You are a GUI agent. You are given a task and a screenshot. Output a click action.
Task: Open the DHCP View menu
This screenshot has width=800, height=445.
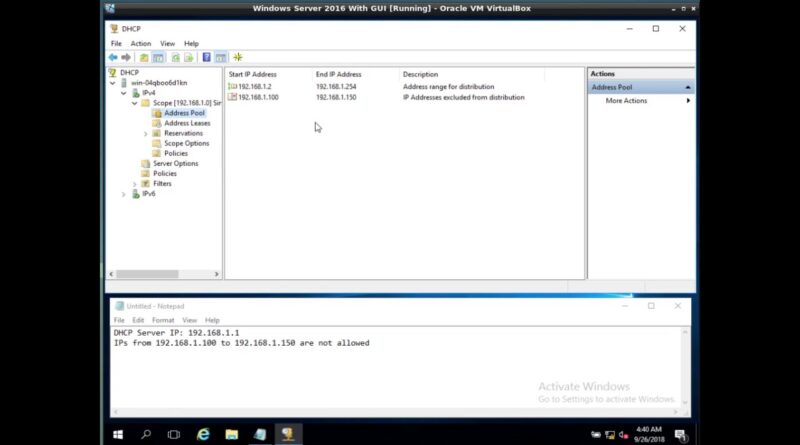point(167,43)
